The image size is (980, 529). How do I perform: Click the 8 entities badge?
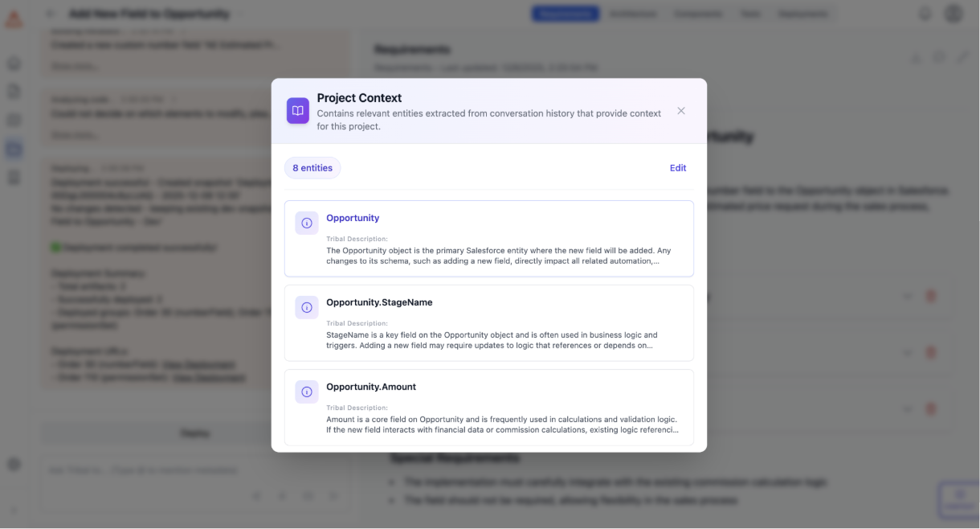[312, 168]
